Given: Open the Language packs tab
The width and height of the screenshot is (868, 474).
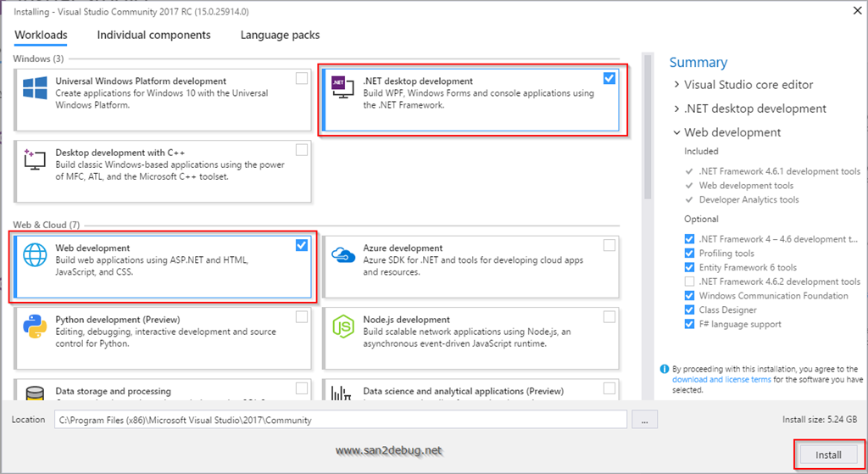Looking at the screenshot, I should point(280,35).
